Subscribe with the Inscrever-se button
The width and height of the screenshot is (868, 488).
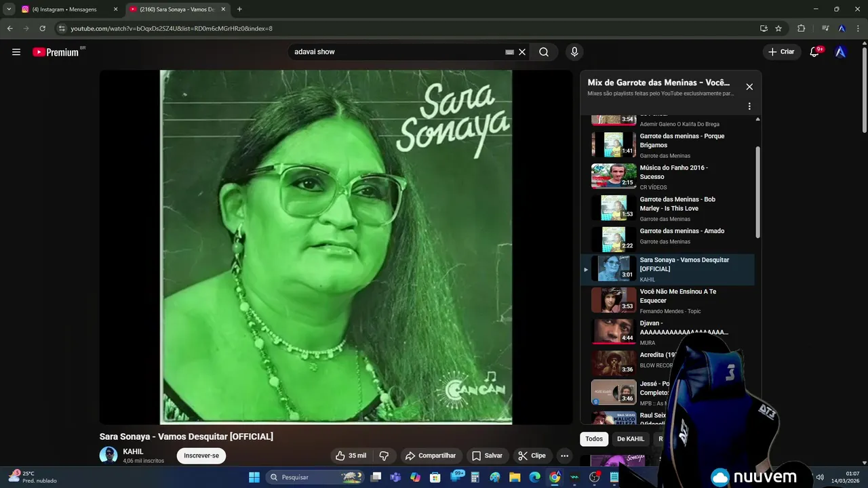coord(201,455)
